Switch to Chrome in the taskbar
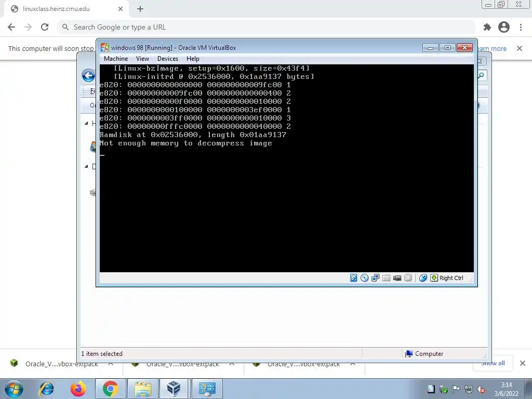 [110, 389]
